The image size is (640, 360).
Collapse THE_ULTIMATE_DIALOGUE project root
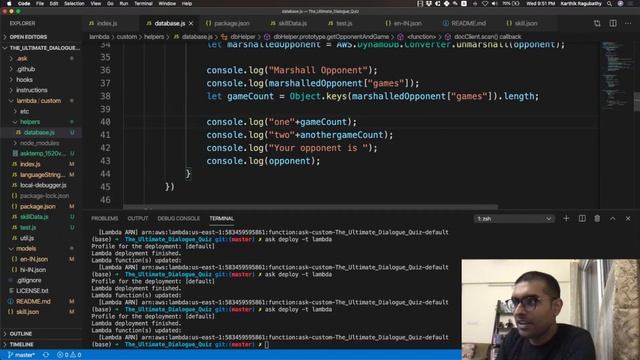click(x=41, y=48)
